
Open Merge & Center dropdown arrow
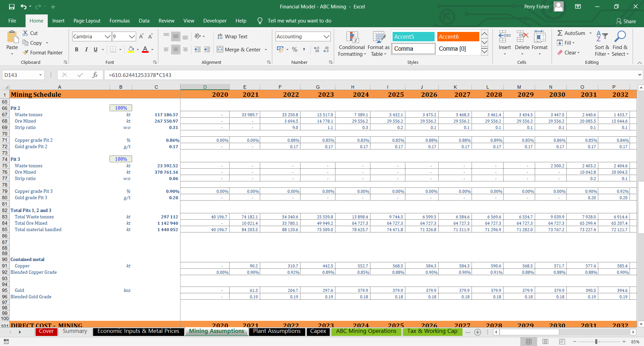[266, 49]
